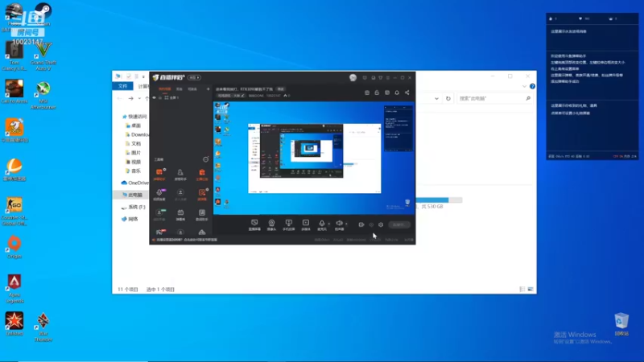This screenshot has height=362, width=644.
Task: Select 视频 in Explorer sidebar
Action: point(133,162)
